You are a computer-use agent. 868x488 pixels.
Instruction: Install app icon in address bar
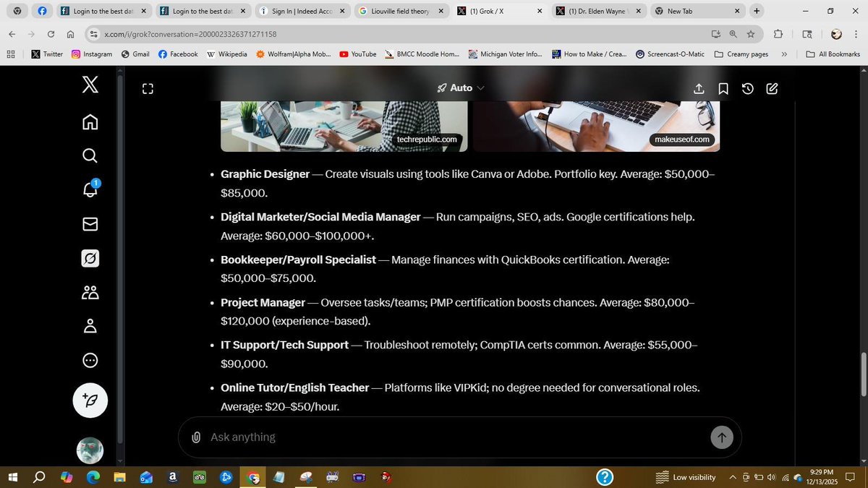click(x=716, y=34)
